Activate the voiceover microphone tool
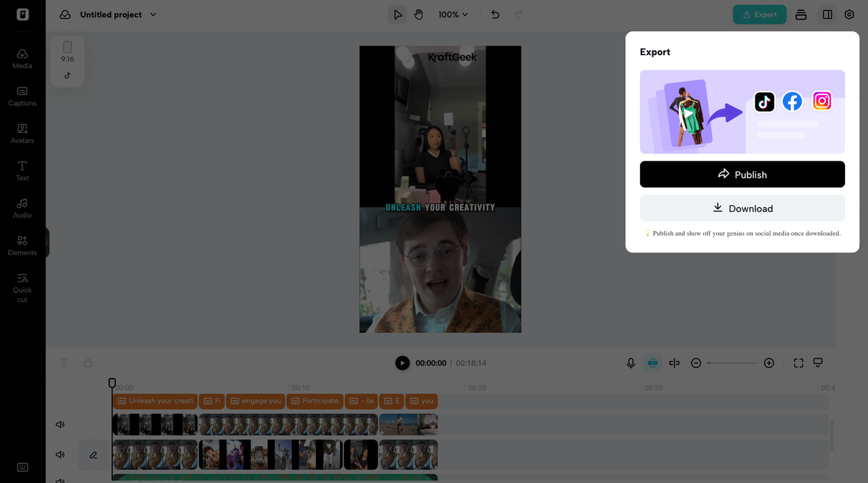Viewport: 868px width, 483px height. point(631,363)
